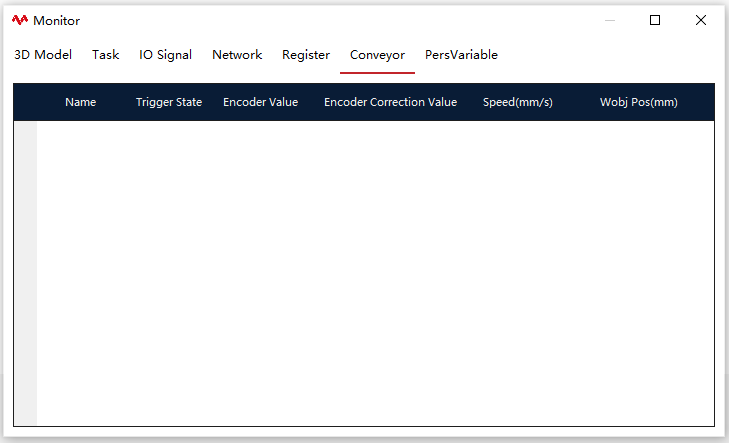Go to the Network tab
The width and height of the screenshot is (729, 443).
[237, 55]
